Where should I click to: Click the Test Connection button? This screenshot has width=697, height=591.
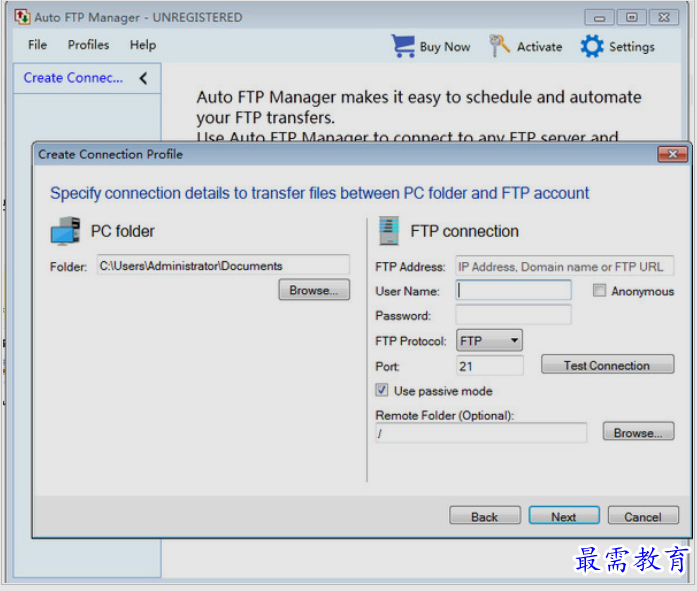coord(607,365)
